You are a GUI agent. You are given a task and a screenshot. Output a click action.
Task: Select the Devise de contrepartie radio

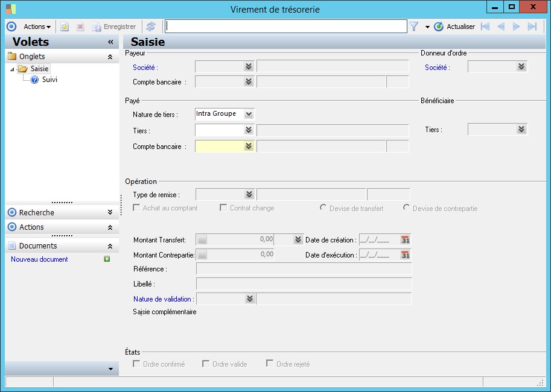(x=406, y=207)
